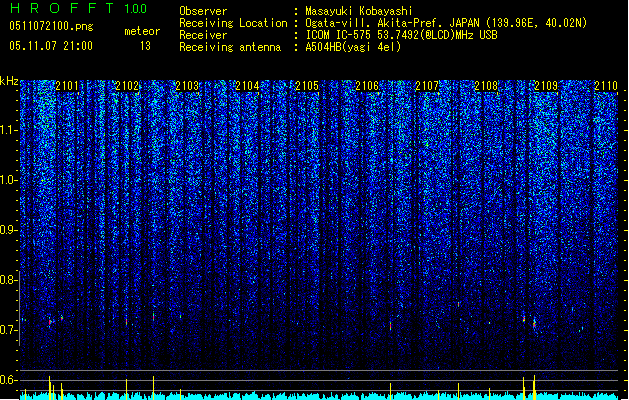Click the 2110 time marker
629x400 pixels.
tap(606, 86)
